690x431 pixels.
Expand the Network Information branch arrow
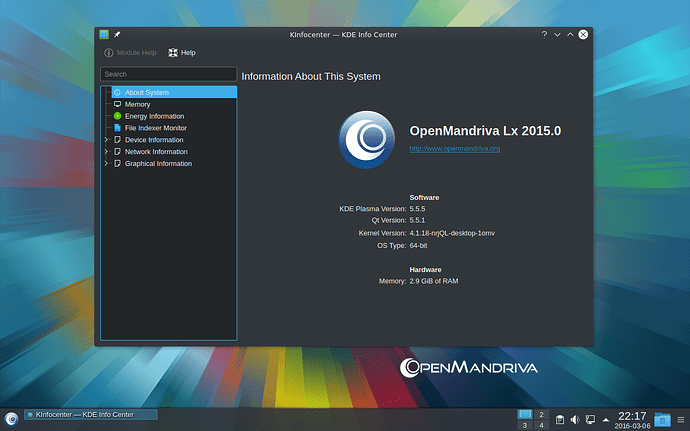pos(106,151)
